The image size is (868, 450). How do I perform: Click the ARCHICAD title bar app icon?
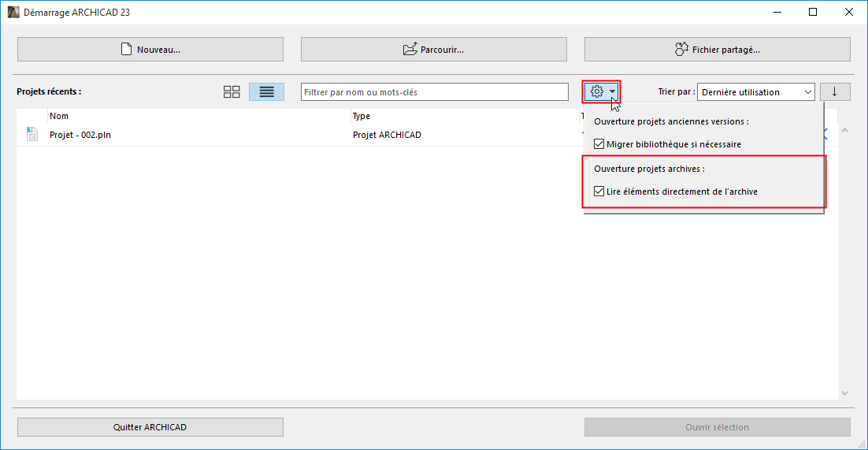pos(13,12)
